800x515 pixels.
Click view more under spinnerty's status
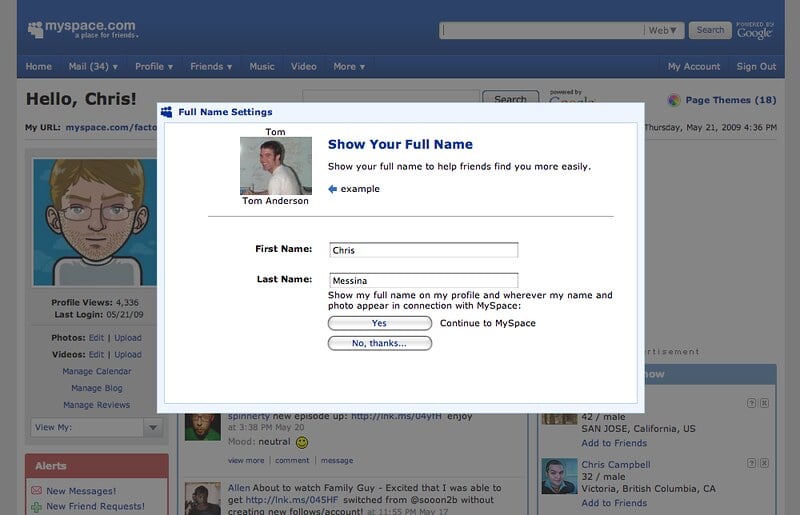point(246,460)
